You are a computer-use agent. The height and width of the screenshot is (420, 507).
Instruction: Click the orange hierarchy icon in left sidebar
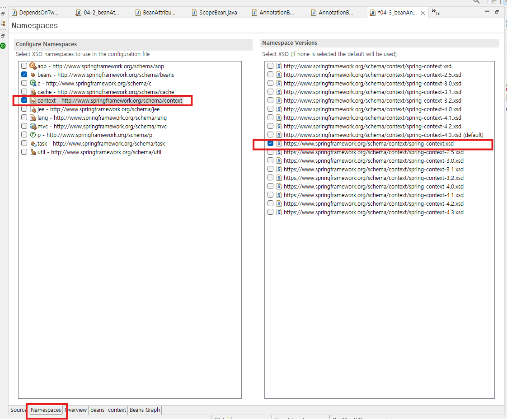click(x=3, y=24)
